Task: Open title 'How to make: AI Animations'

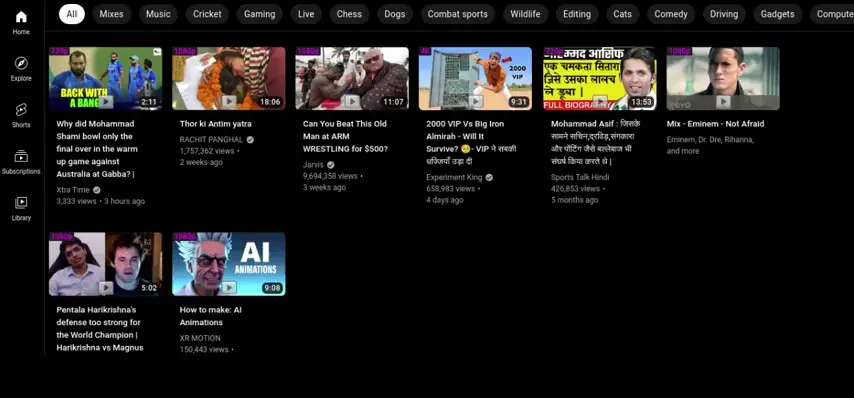Action: (x=211, y=316)
